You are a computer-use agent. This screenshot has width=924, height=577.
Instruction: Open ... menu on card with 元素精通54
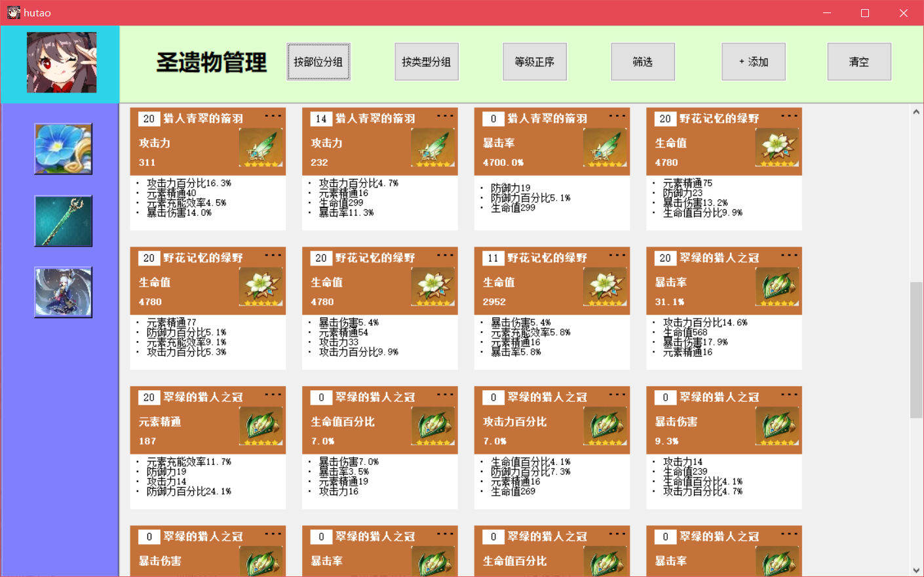(445, 255)
